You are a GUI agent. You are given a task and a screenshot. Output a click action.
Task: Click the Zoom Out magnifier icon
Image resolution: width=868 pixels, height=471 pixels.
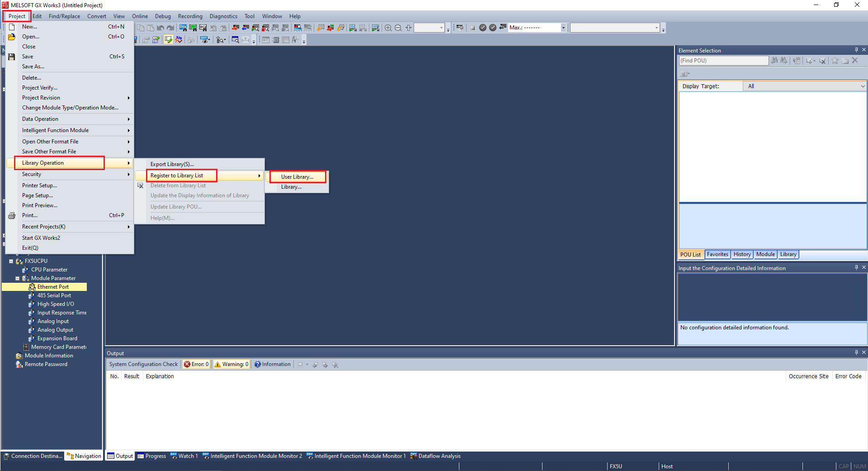[398, 28]
